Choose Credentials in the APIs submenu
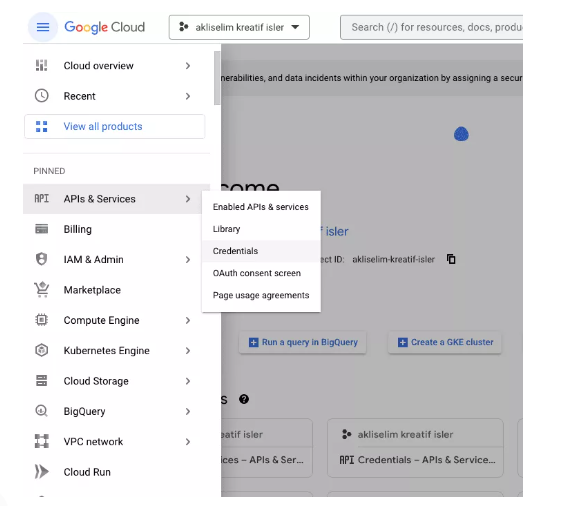561x506 pixels. click(x=261, y=251)
